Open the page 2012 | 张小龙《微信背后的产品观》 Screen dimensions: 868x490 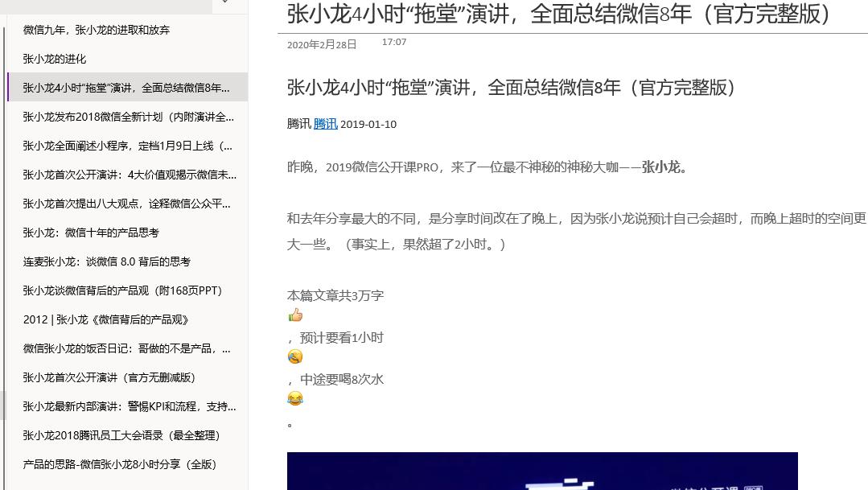[105, 319]
